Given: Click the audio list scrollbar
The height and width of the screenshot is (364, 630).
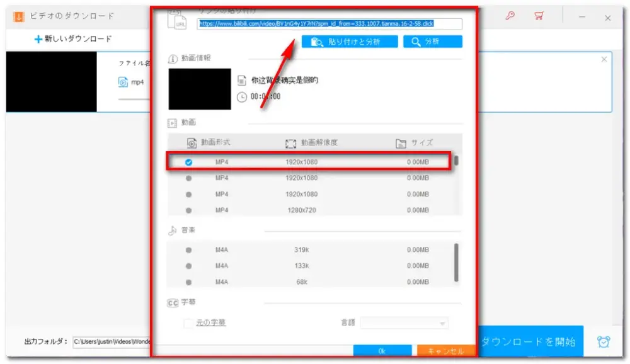Looking at the screenshot, I should pyautogui.click(x=456, y=261).
